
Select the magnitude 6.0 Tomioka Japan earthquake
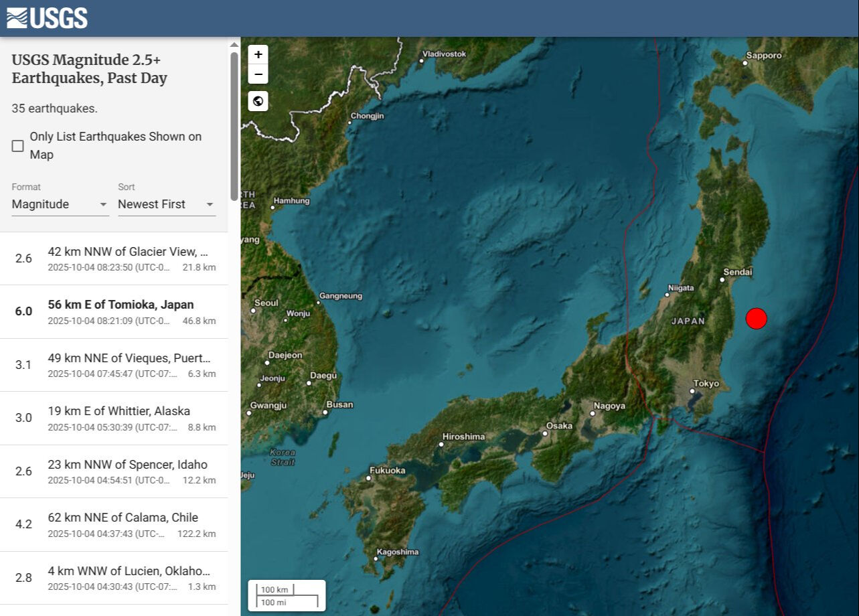pyautogui.click(x=114, y=311)
